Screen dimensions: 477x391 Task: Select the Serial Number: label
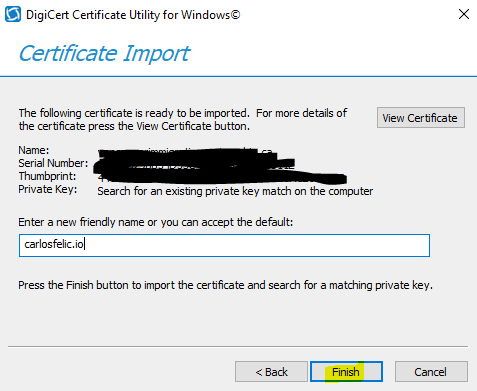tap(53, 163)
